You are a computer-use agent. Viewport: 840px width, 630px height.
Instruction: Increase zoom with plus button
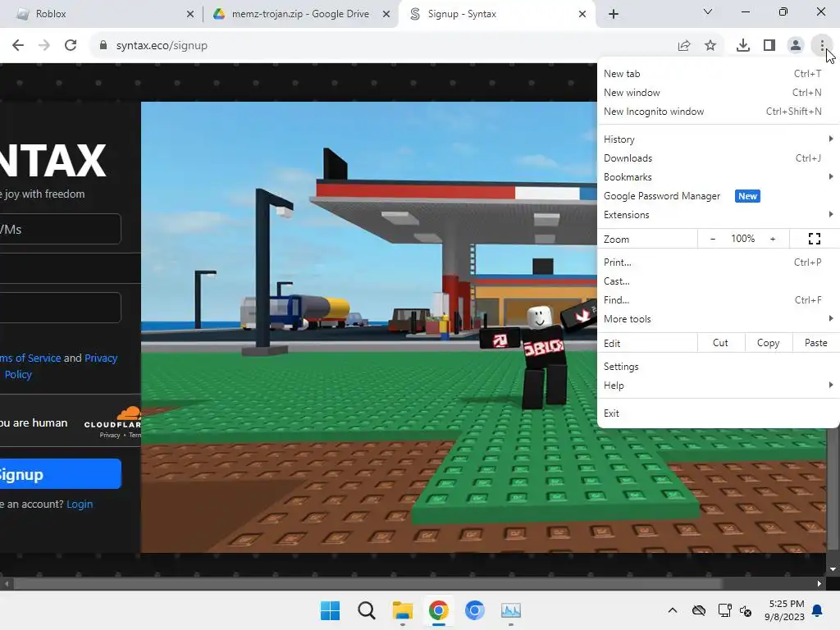[x=773, y=239]
